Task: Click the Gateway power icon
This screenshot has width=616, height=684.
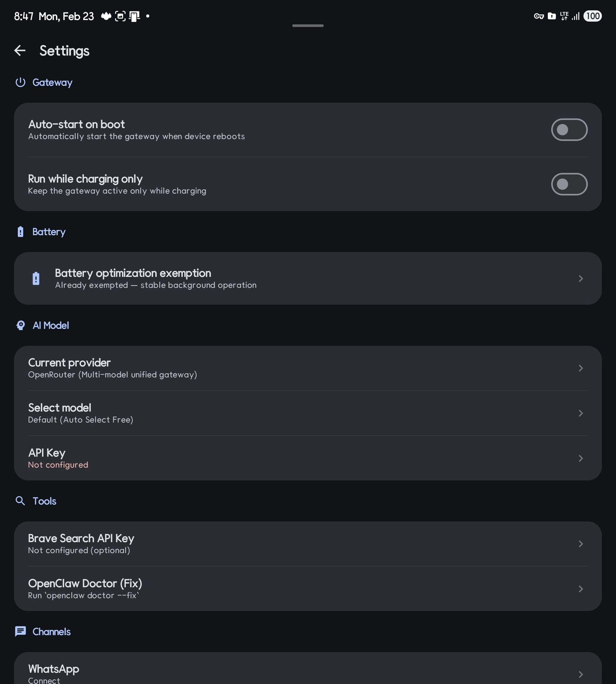Action: pos(20,82)
